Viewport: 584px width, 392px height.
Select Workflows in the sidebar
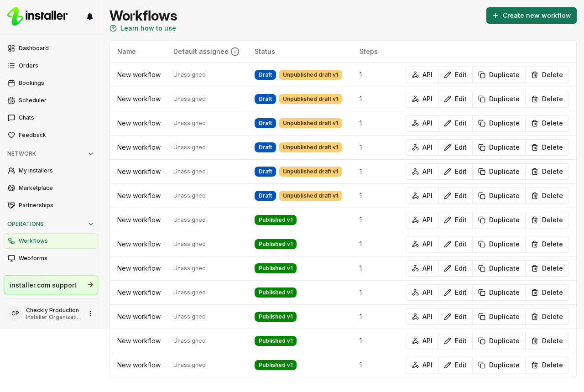pos(51,241)
